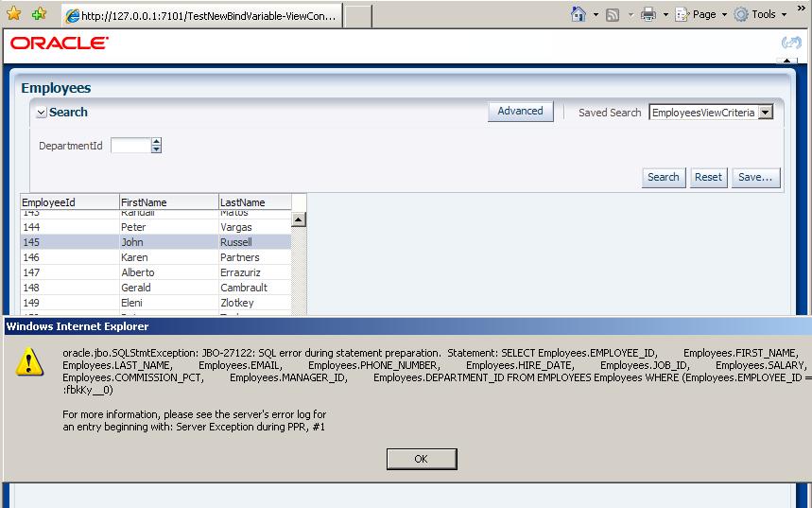Click OK in the error dialog
Viewport: 812px width, 508px height.
tap(422, 459)
